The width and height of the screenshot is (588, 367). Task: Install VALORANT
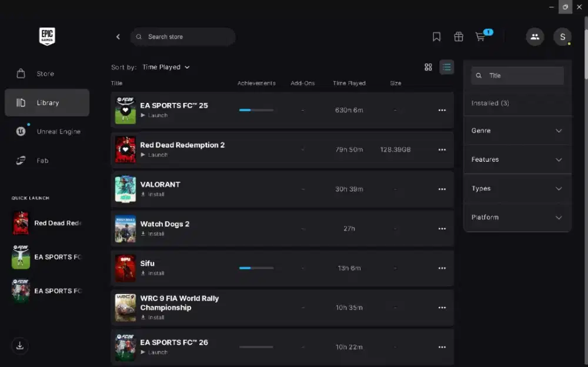click(x=153, y=195)
